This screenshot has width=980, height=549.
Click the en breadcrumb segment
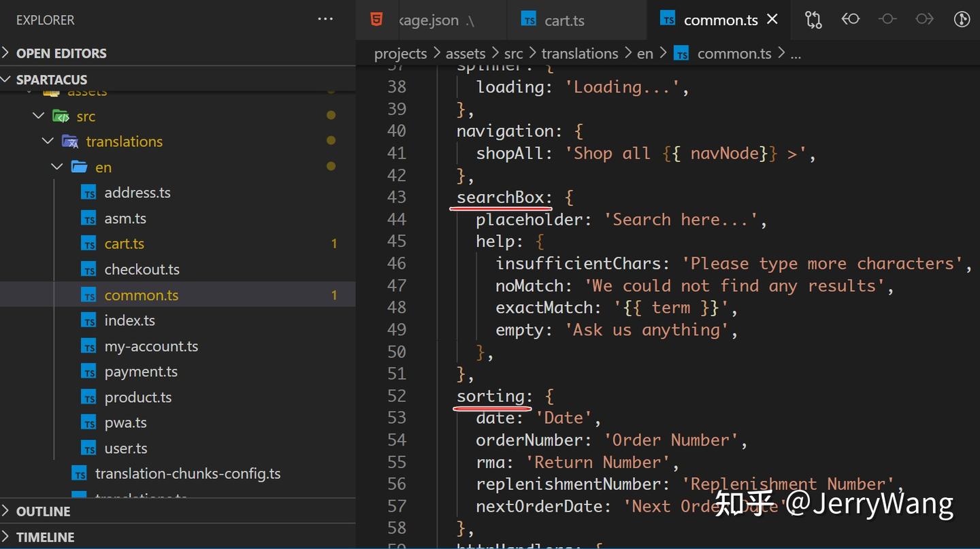645,54
